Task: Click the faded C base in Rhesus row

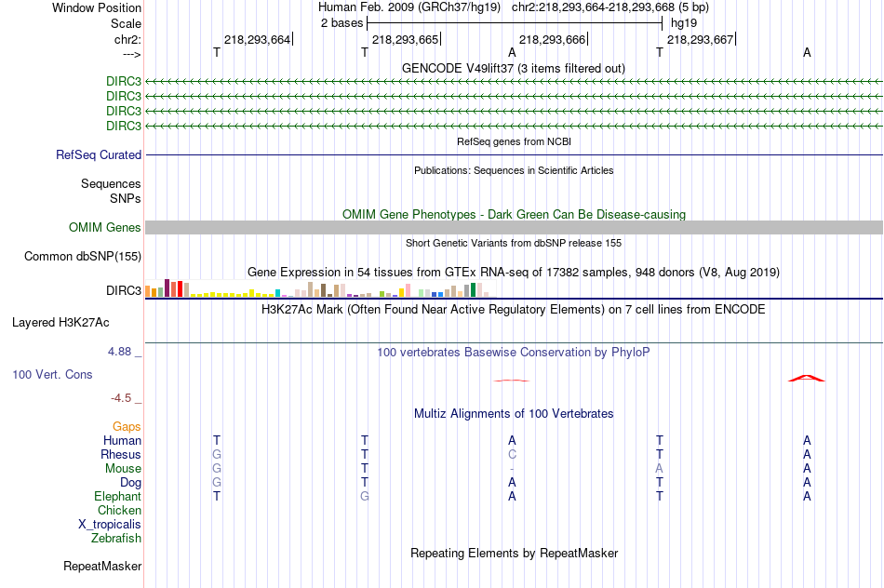Action: tap(512, 454)
